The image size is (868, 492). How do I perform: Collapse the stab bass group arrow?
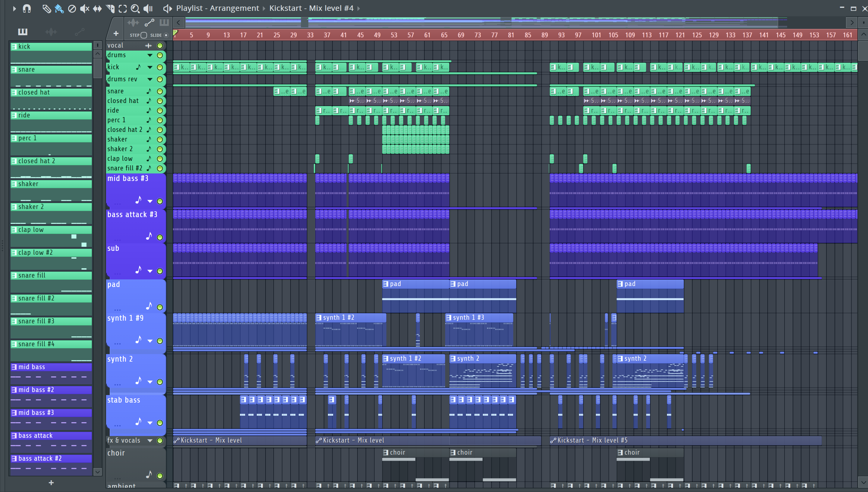click(x=150, y=423)
